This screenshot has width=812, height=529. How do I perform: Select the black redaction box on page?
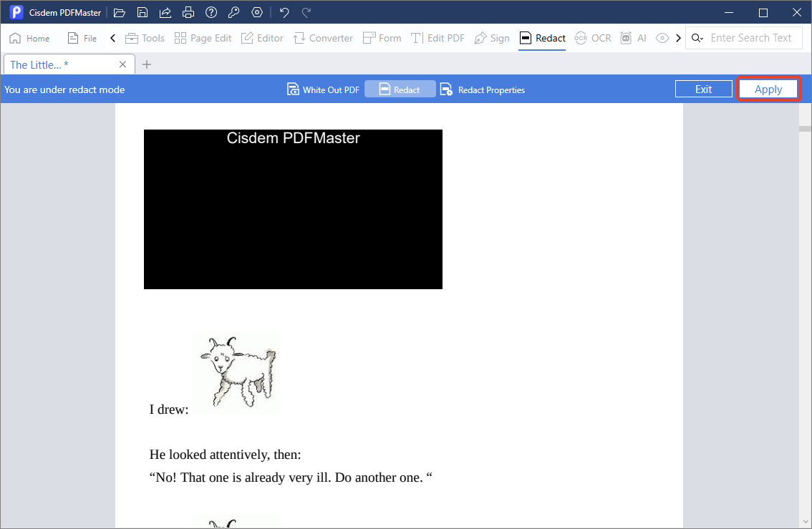pos(293,209)
